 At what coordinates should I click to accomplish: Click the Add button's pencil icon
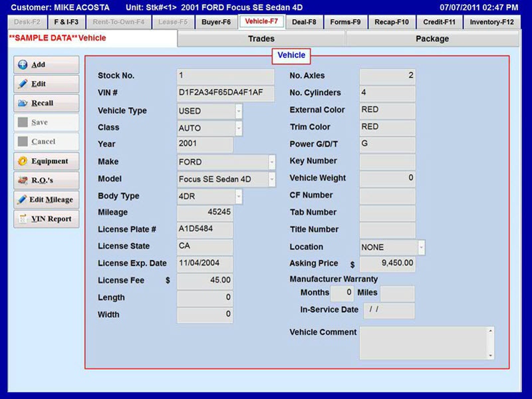tap(22, 64)
